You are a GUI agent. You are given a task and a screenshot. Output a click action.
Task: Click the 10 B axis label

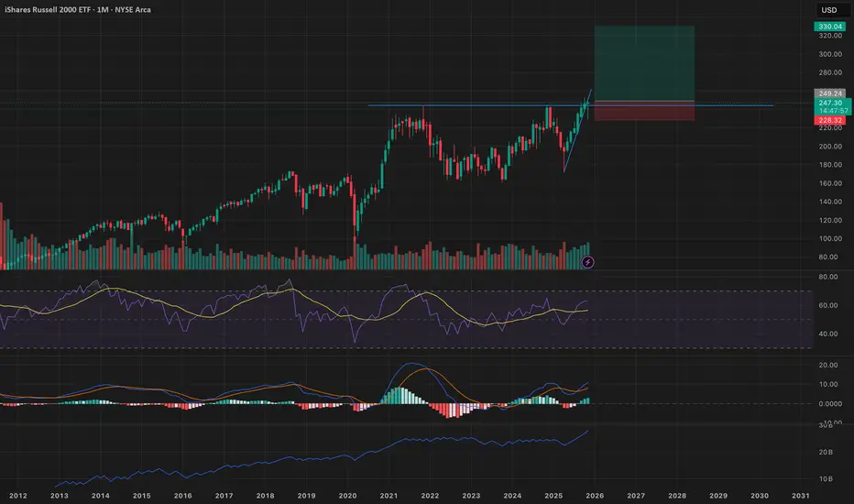(826, 478)
